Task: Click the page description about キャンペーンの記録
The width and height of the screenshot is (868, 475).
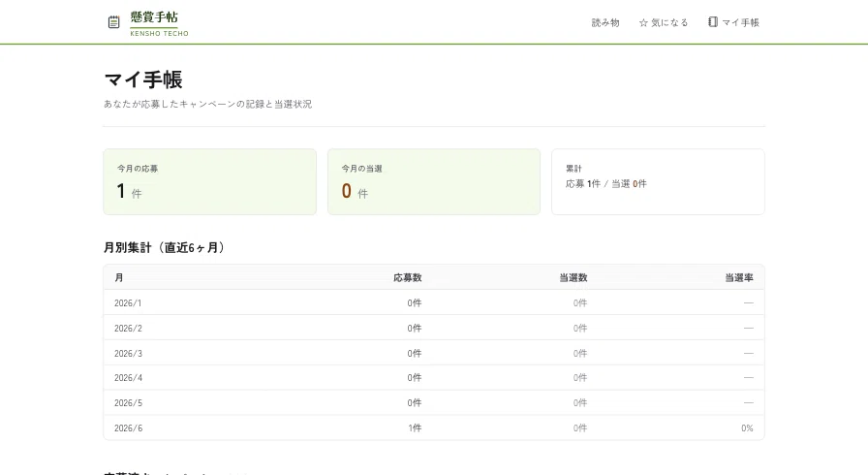Action: point(207,104)
